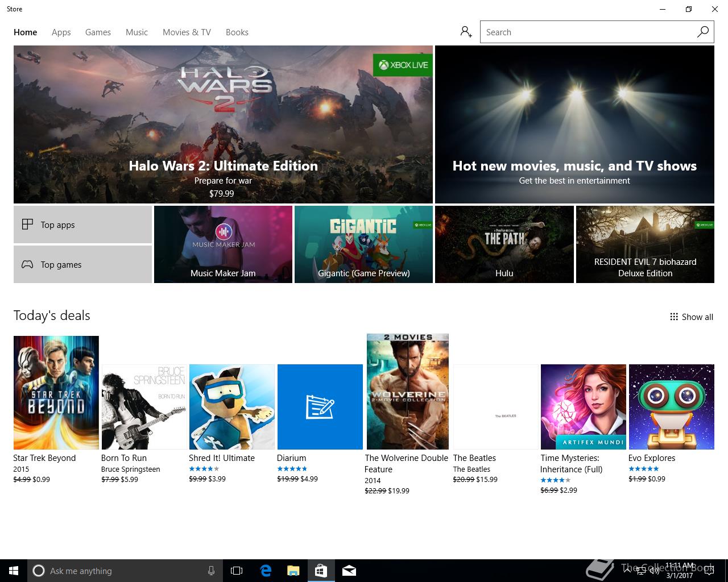Select the Born To Run album cover
Screen dimensions: 728x582
[144, 407]
